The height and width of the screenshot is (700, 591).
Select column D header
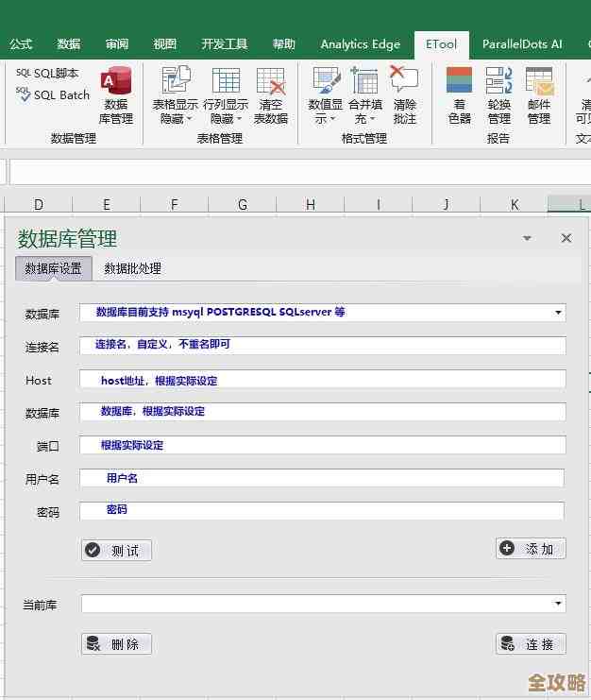[39, 204]
